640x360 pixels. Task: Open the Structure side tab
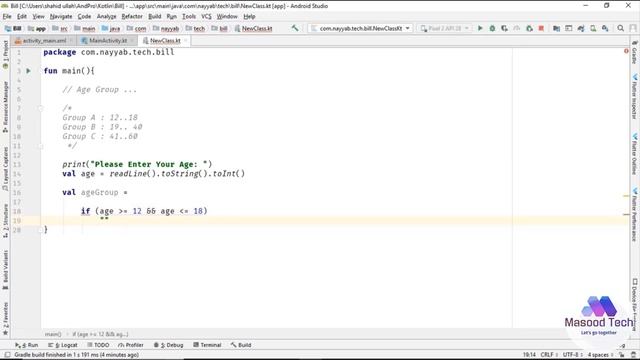(x=5, y=221)
